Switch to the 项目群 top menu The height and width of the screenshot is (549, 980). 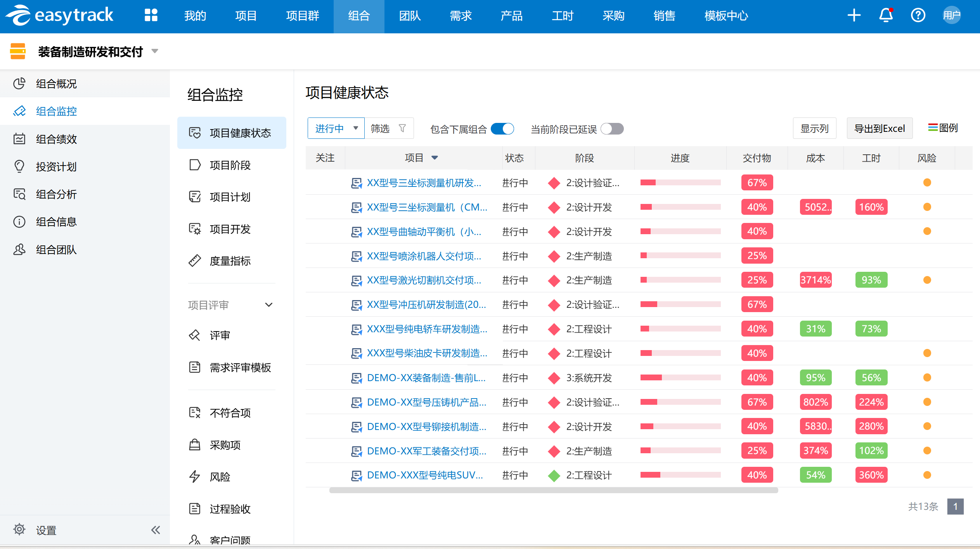point(302,16)
